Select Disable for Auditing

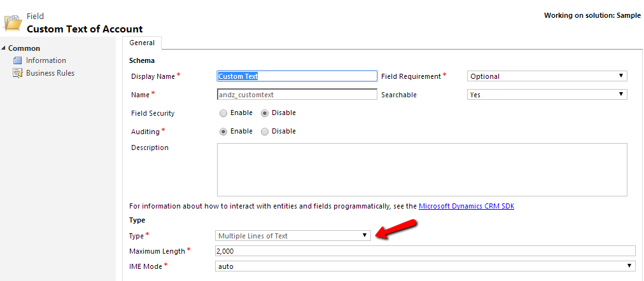pos(265,132)
